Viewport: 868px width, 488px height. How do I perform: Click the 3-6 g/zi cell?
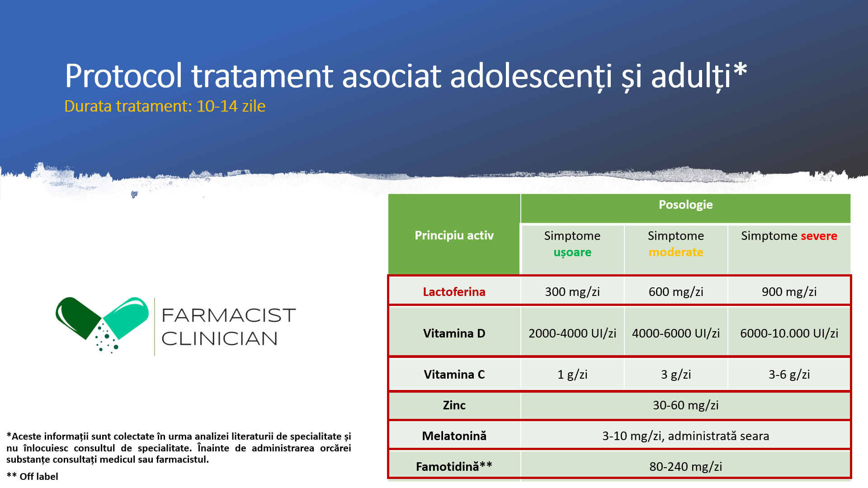(789, 375)
